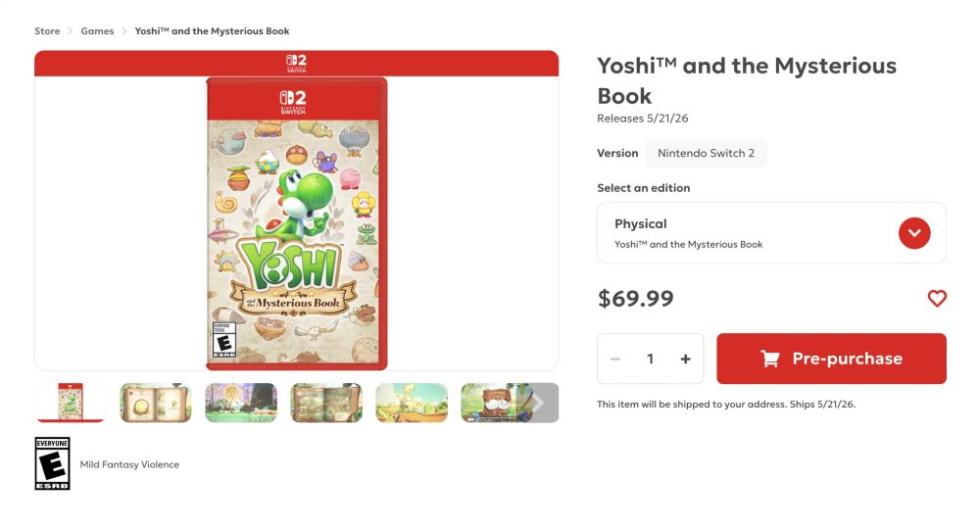Add game to wishlist with heart icon
Image resolution: width=980 pixels, height=529 pixels.
pos(937,299)
